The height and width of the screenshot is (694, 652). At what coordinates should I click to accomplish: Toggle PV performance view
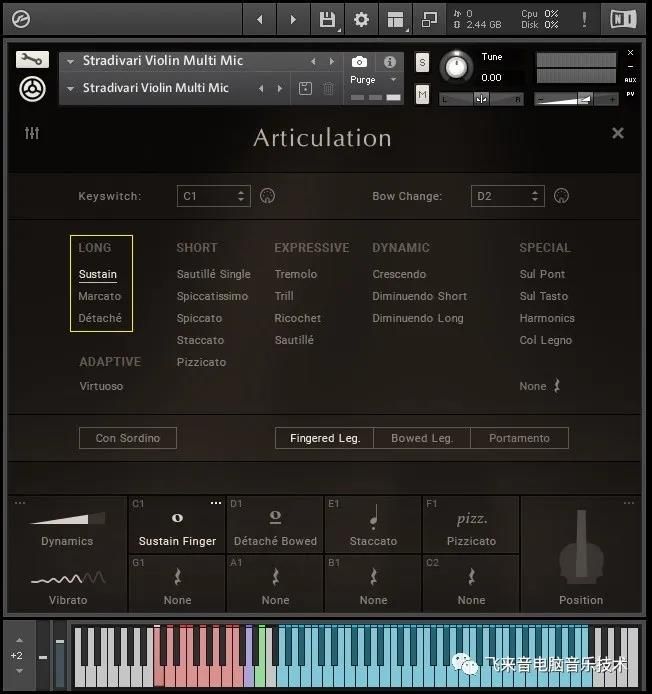630,94
